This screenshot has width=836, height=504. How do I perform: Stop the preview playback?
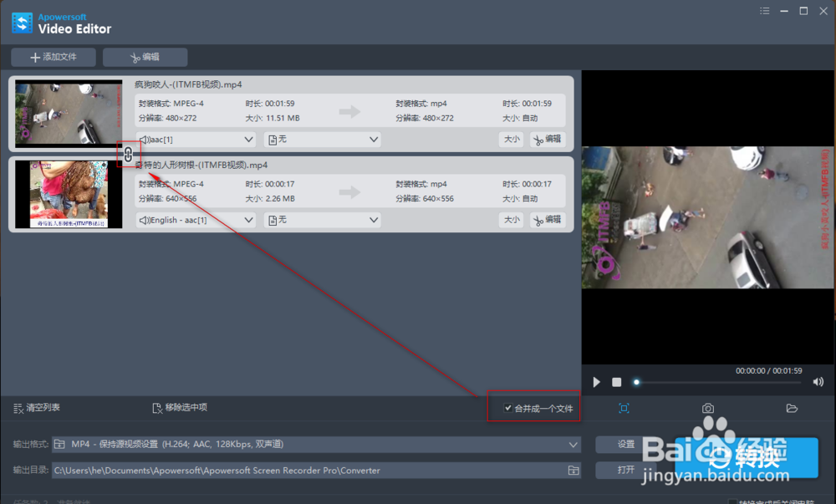click(x=617, y=382)
